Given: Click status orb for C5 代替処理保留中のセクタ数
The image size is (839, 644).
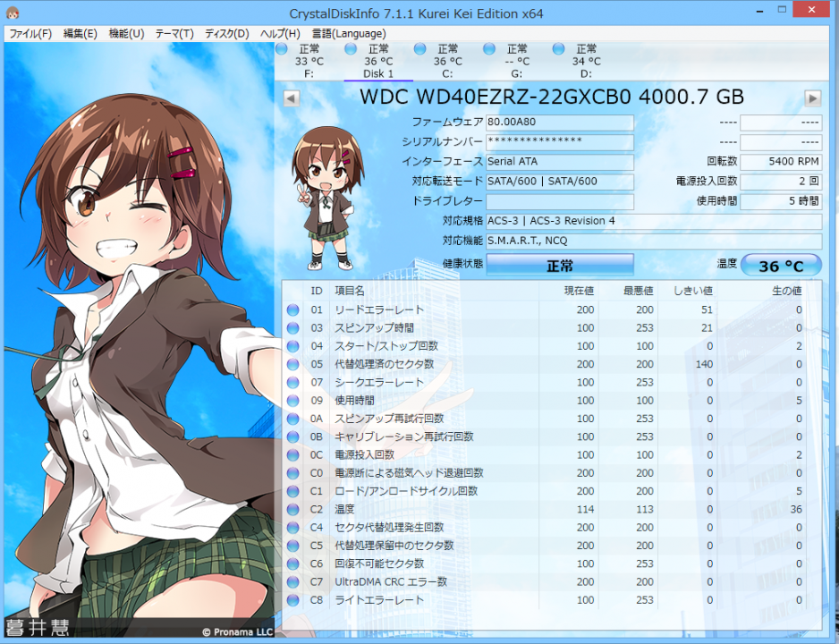Looking at the screenshot, I should pos(292,547).
